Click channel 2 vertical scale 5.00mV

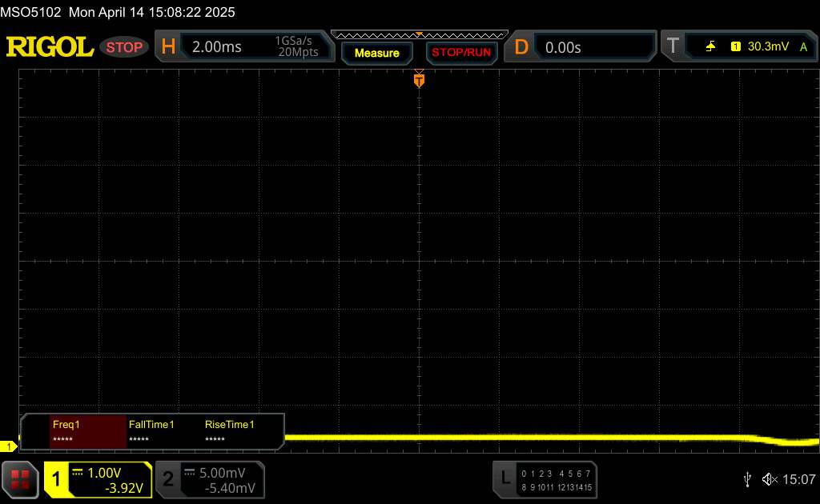(223, 473)
